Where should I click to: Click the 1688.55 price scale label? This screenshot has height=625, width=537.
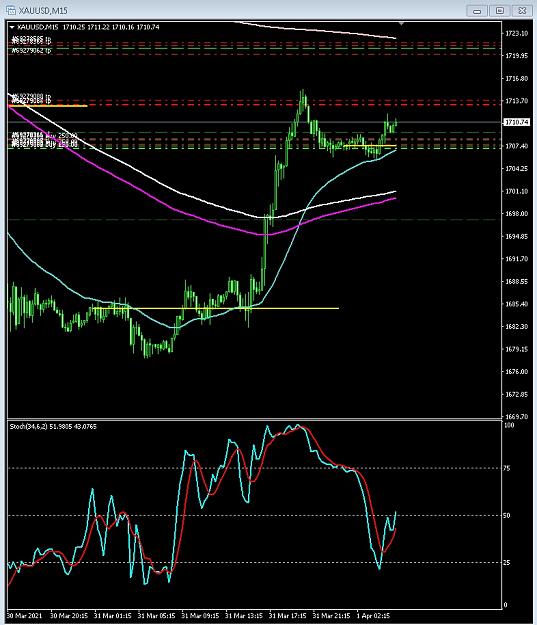point(516,281)
